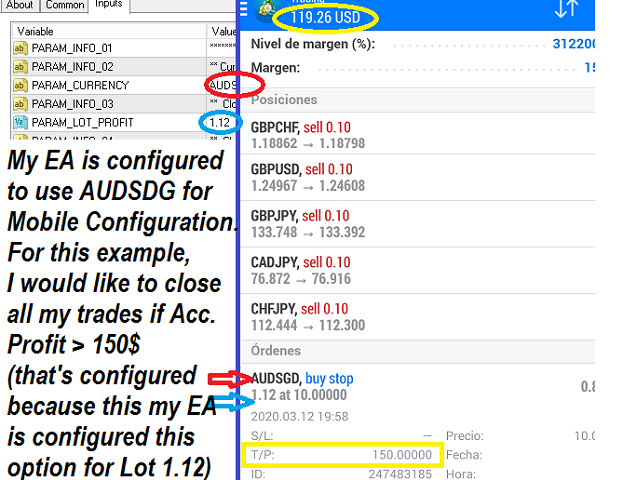Open the GBPCHF sell 0.10 position
This screenshot has width=640, height=480.
(418, 135)
